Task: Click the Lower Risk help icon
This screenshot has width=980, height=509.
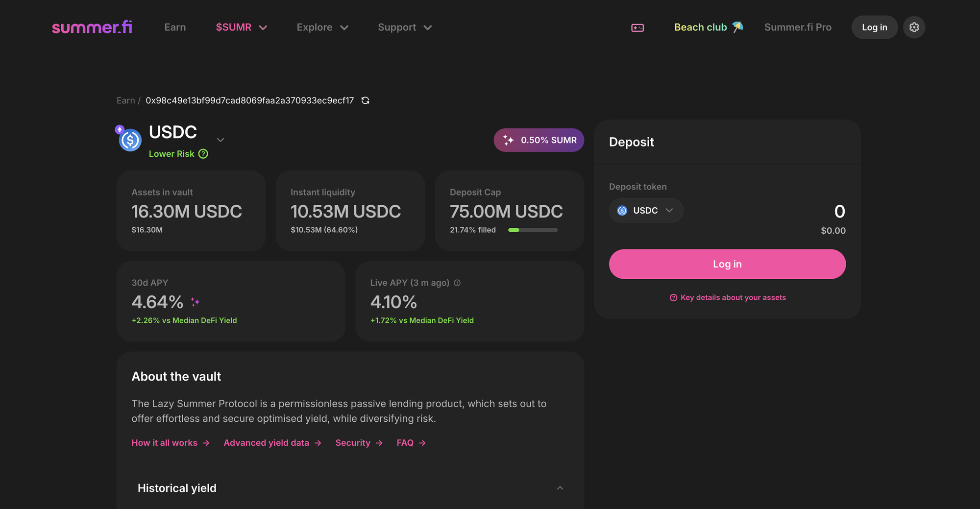Action: [x=203, y=154]
